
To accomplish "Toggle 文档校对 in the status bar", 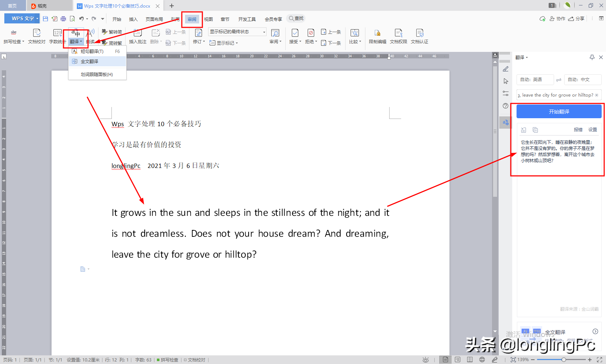I will (x=195, y=360).
